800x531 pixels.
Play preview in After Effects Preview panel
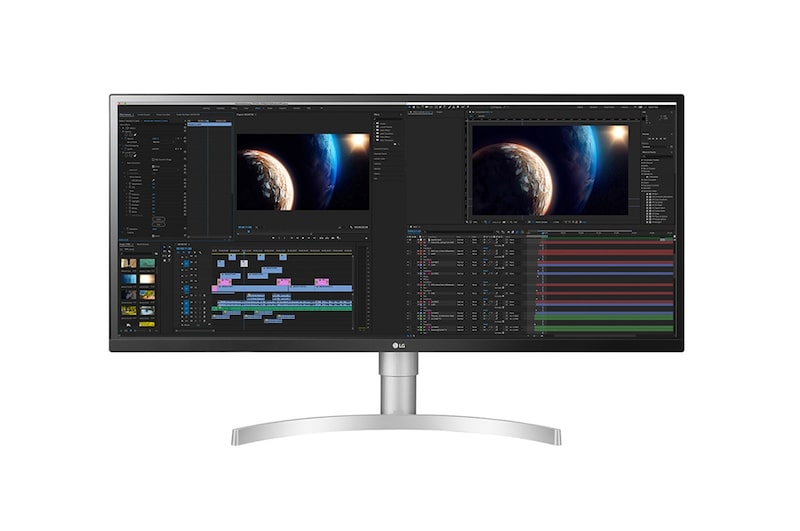pos(657,139)
